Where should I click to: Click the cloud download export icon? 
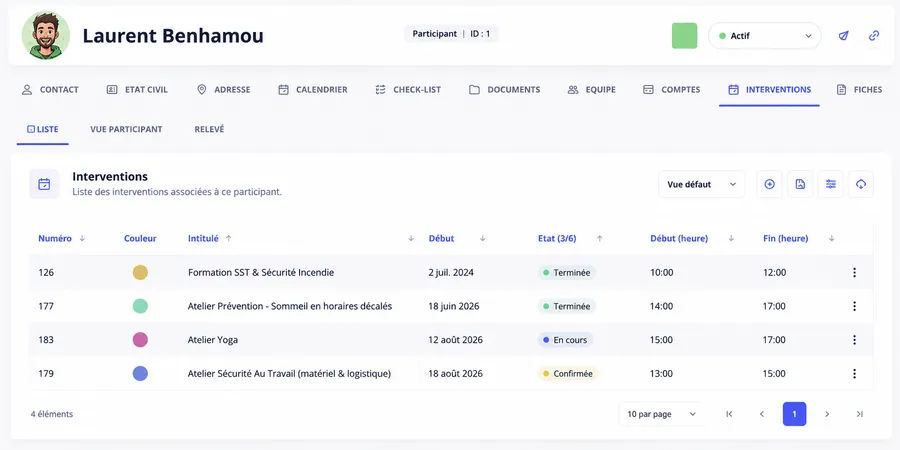(x=861, y=184)
